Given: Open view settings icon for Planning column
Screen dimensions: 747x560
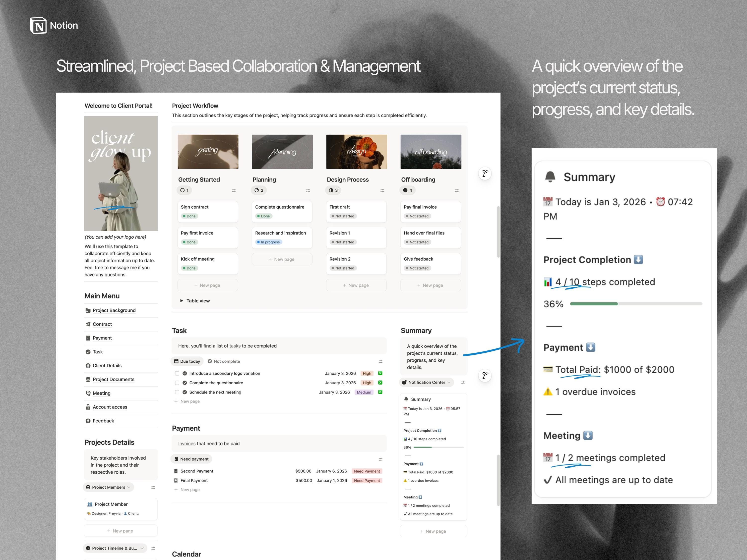Looking at the screenshot, I should (308, 191).
